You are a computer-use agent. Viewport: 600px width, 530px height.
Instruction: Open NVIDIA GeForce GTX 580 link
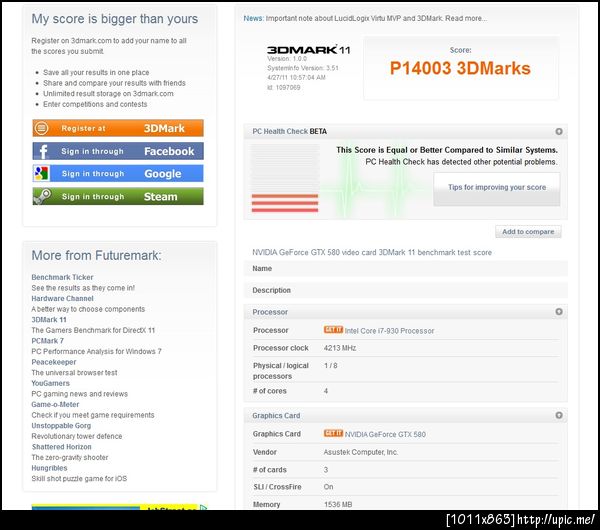[x=385, y=434]
